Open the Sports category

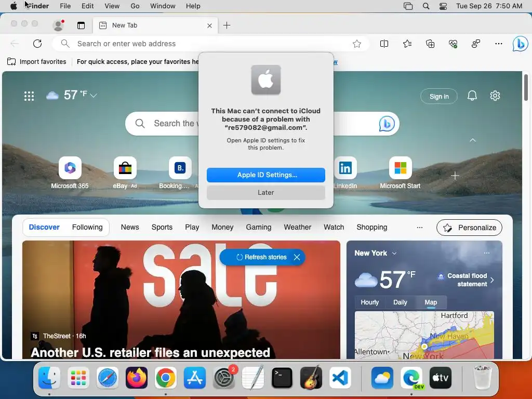click(x=162, y=228)
